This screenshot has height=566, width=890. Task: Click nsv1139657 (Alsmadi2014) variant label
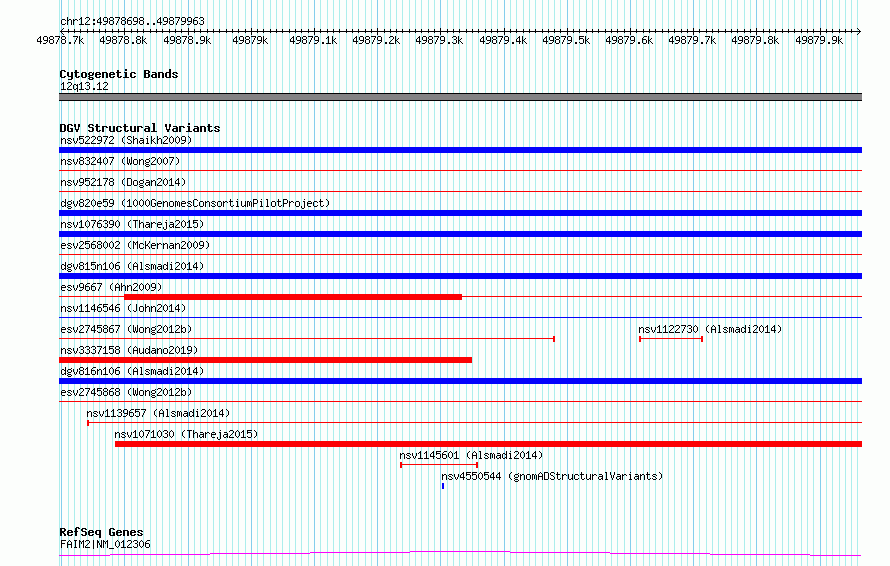(x=158, y=413)
